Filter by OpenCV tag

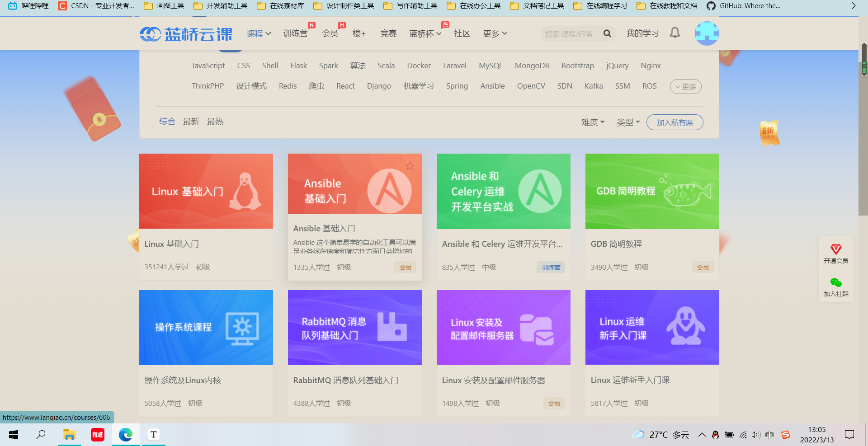coord(531,86)
